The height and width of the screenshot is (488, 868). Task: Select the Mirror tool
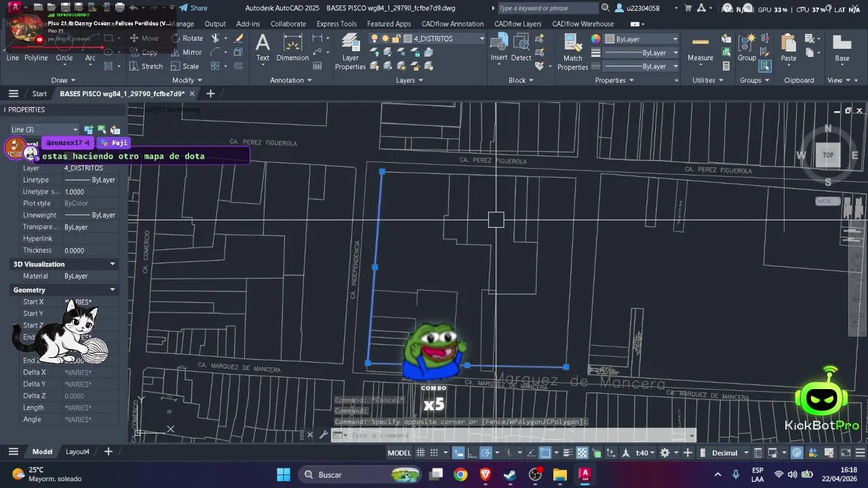pyautogui.click(x=186, y=52)
